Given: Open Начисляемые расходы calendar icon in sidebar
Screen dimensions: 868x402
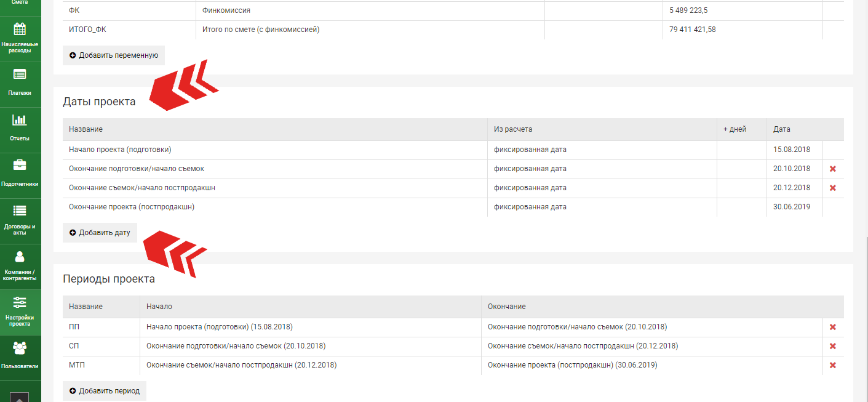Looking at the screenshot, I should (x=20, y=30).
